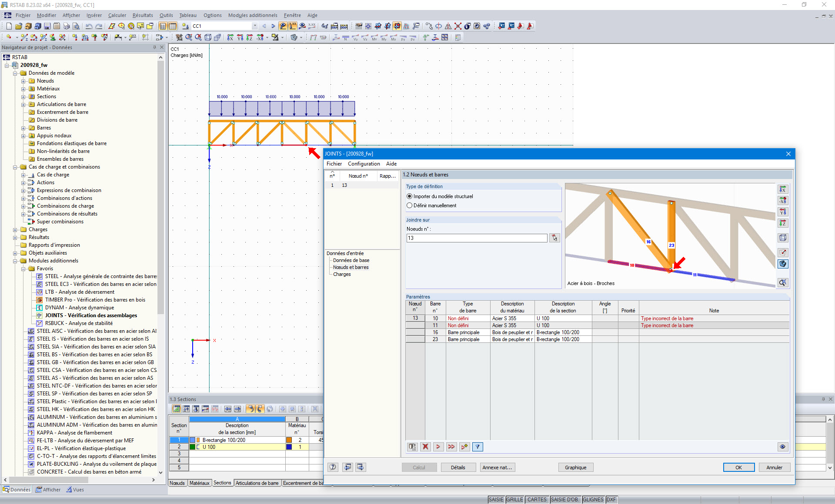Click orange color swatch for material 2
The image size is (835, 504).
(x=289, y=440)
